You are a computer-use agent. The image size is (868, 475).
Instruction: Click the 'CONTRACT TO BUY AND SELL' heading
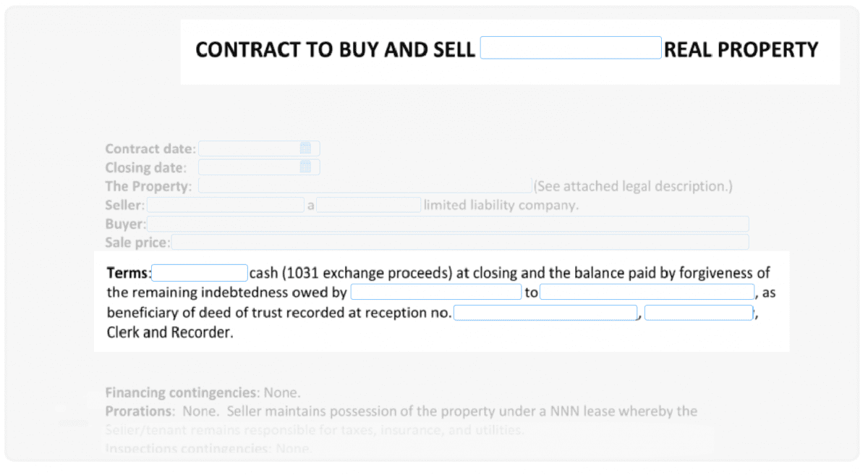click(x=335, y=49)
